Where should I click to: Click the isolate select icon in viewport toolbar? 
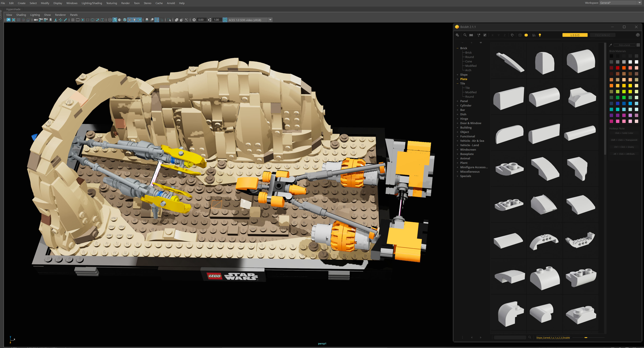tap(169, 20)
